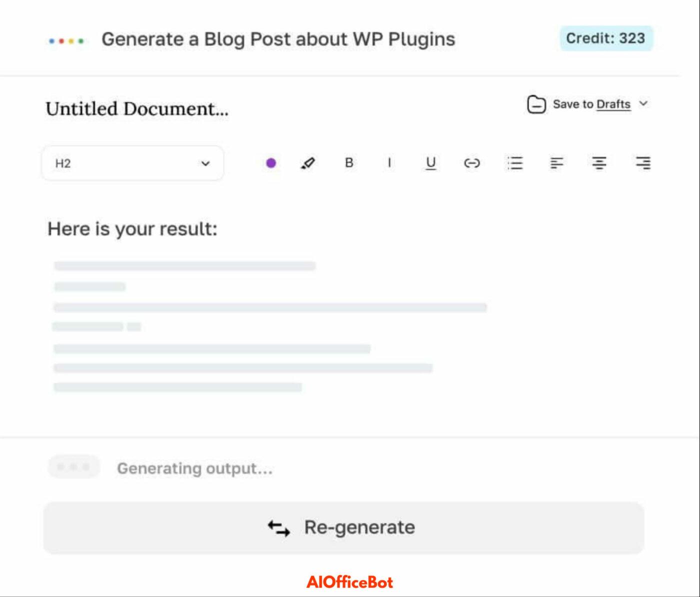
Task: Click the Save to Drafts folder icon
Action: coord(536,104)
